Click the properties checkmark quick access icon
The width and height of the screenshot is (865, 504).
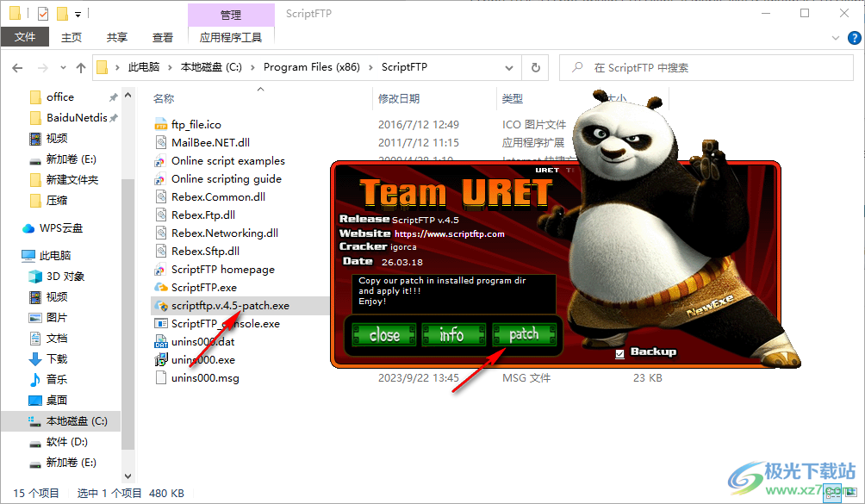[x=42, y=13]
